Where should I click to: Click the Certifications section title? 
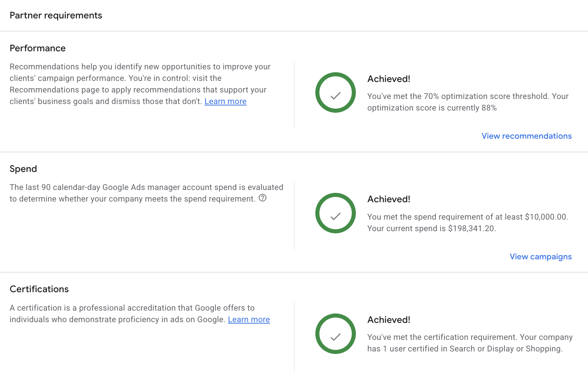(39, 289)
